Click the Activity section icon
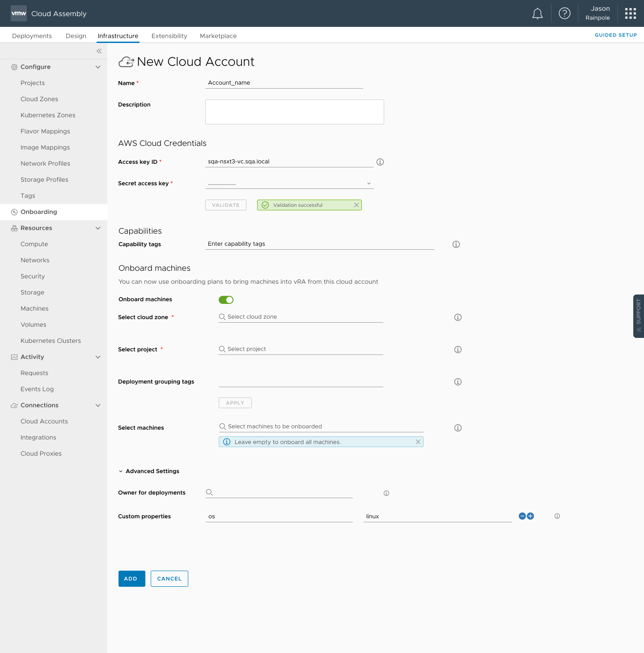This screenshot has height=653, width=644. click(x=14, y=357)
